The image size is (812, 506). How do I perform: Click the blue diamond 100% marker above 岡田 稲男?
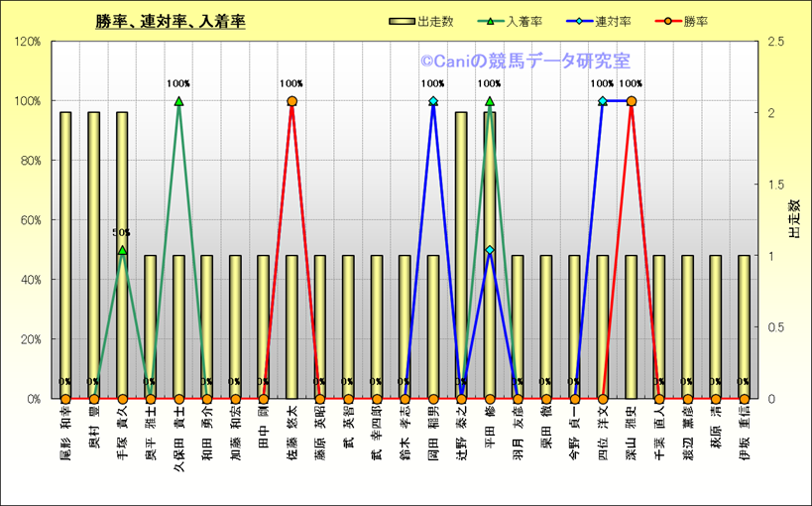click(433, 101)
